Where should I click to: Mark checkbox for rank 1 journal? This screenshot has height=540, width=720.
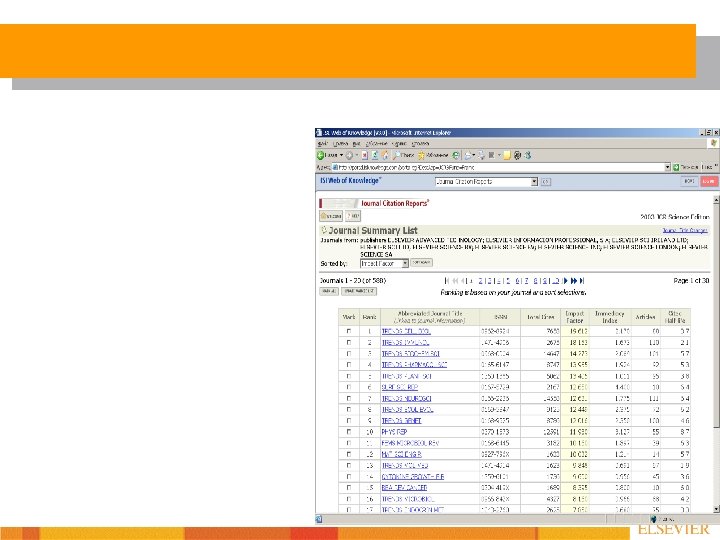(349, 331)
